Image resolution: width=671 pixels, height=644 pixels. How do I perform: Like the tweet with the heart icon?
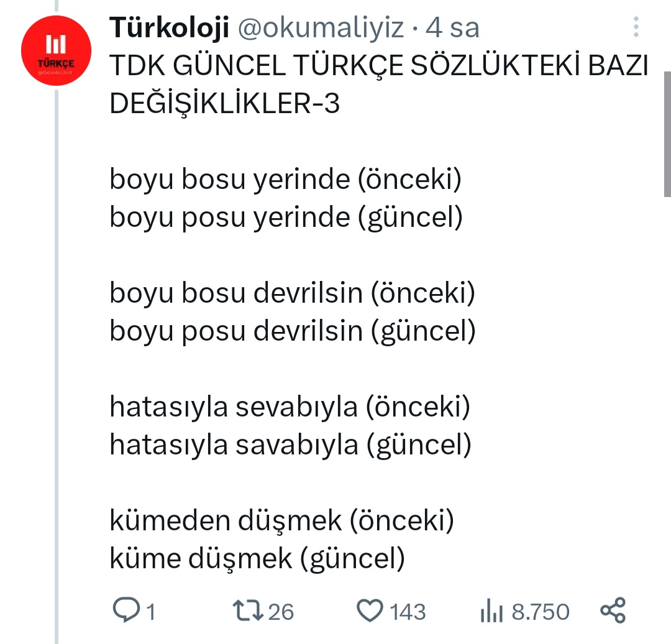pos(372,610)
